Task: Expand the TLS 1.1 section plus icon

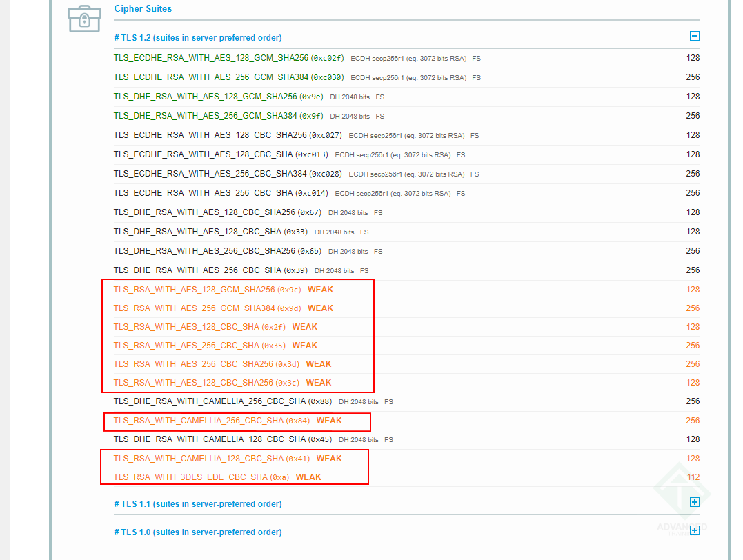Action: [695, 503]
